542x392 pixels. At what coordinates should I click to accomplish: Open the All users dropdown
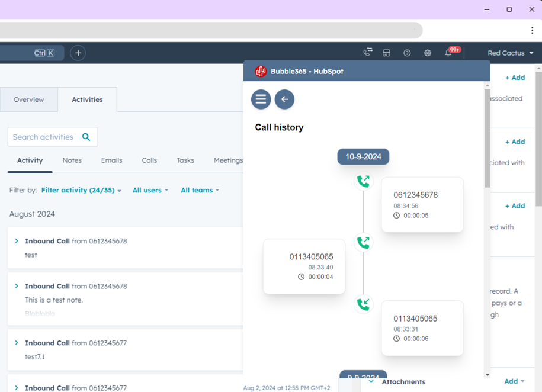[150, 191]
